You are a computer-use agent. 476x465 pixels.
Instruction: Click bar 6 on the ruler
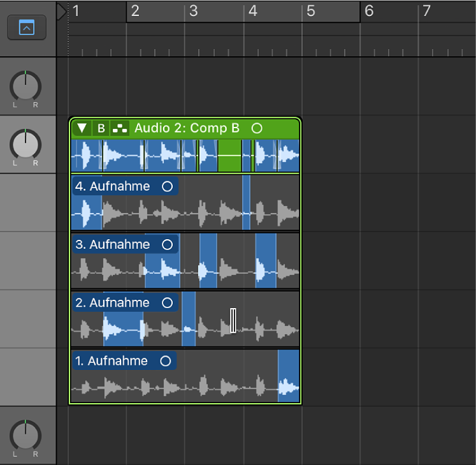(369, 11)
